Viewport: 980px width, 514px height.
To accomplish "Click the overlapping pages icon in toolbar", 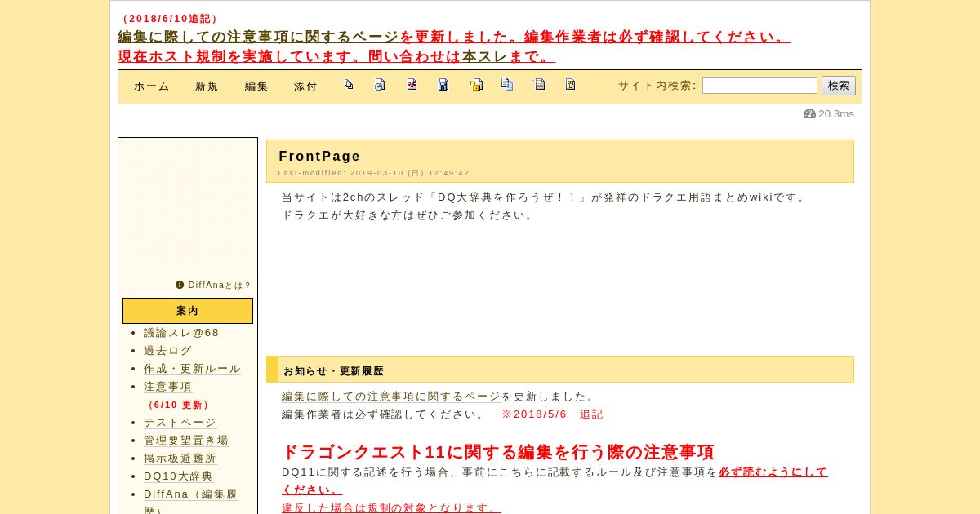I will (349, 84).
